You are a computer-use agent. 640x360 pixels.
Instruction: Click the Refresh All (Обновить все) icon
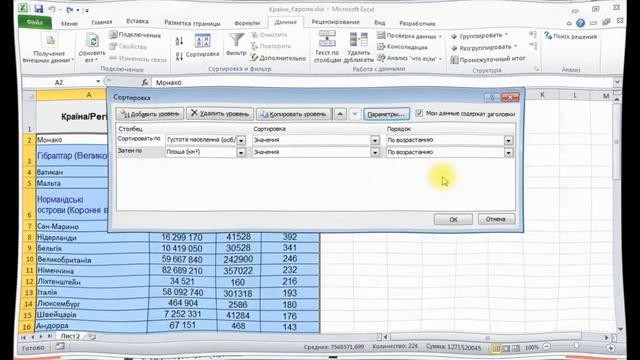pyautogui.click(x=93, y=41)
